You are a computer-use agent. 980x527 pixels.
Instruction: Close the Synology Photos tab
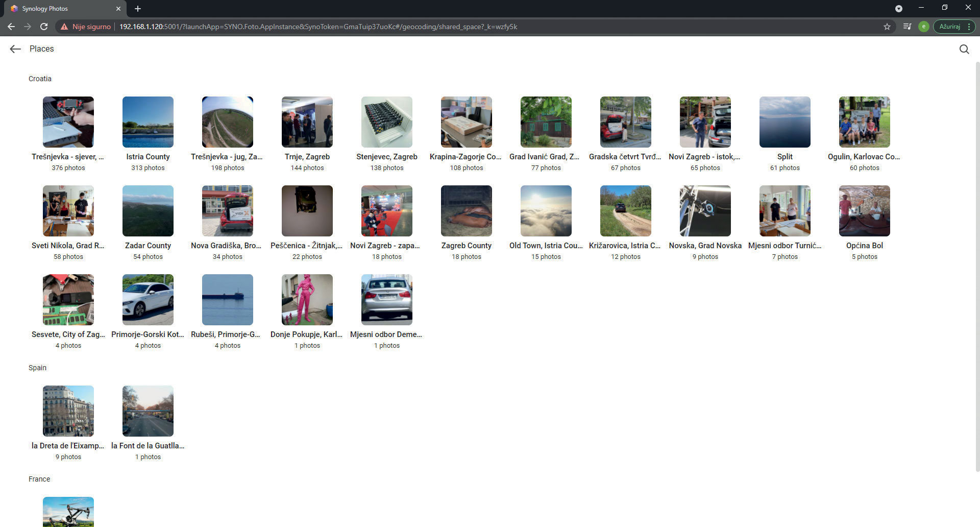point(118,9)
